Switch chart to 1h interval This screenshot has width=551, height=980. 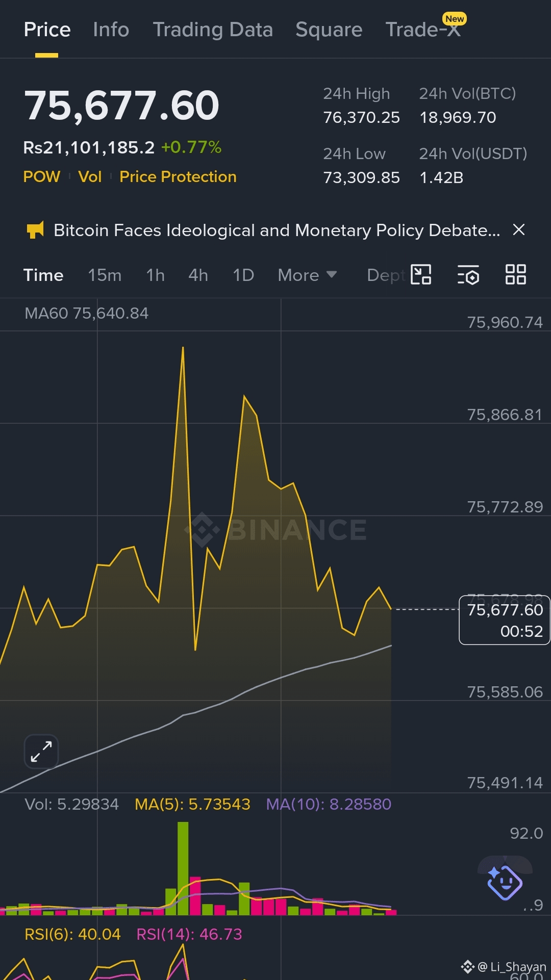click(x=156, y=275)
